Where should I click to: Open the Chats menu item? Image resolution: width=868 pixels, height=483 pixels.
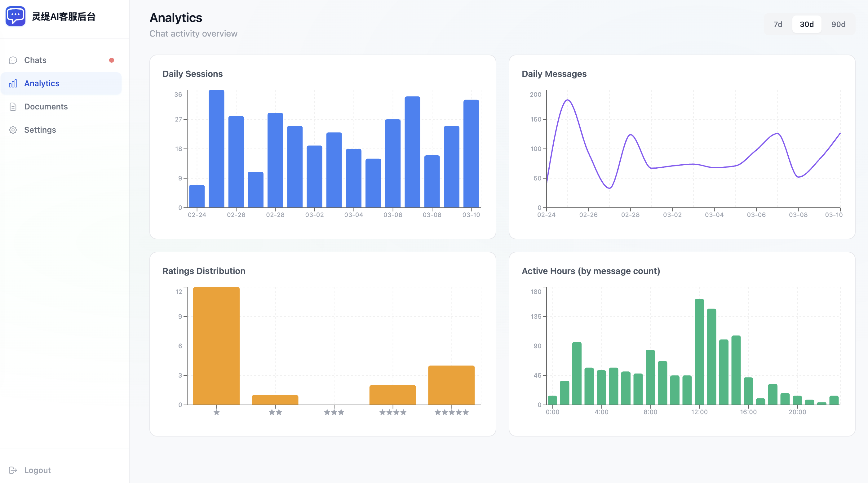(x=35, y=60)
